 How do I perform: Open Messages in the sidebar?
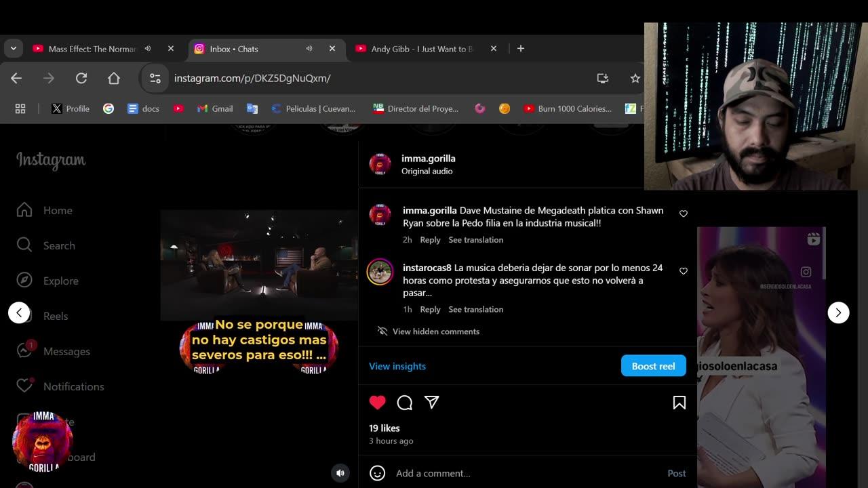[x=53, y=351]
